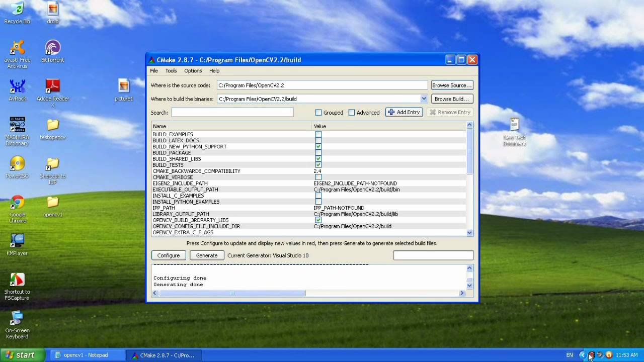Click the CMake logo in the title bar
Viewport: 644px width, 362px height.
[x=152, y=60]
